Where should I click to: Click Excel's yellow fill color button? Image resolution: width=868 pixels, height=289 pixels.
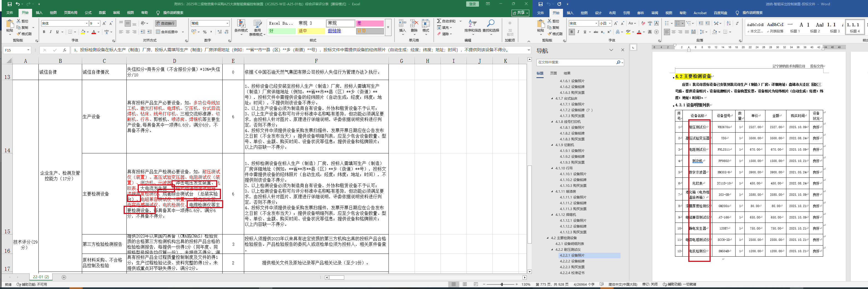tap(83, 32)
